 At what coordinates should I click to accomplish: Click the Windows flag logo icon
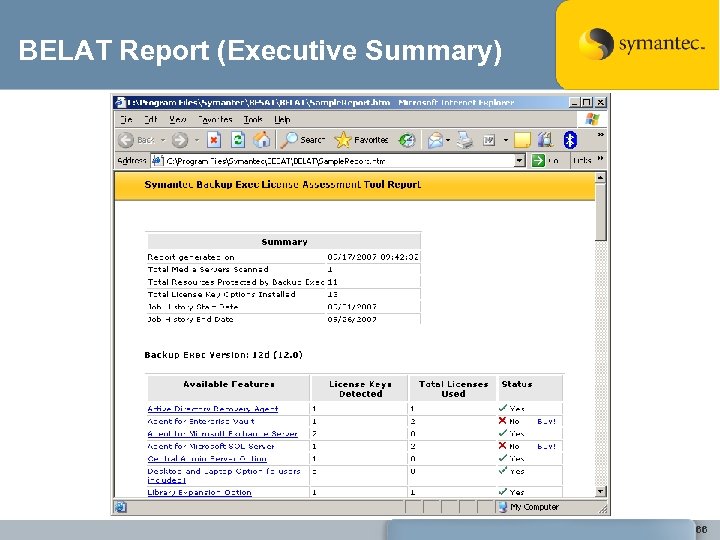(592, 120)
